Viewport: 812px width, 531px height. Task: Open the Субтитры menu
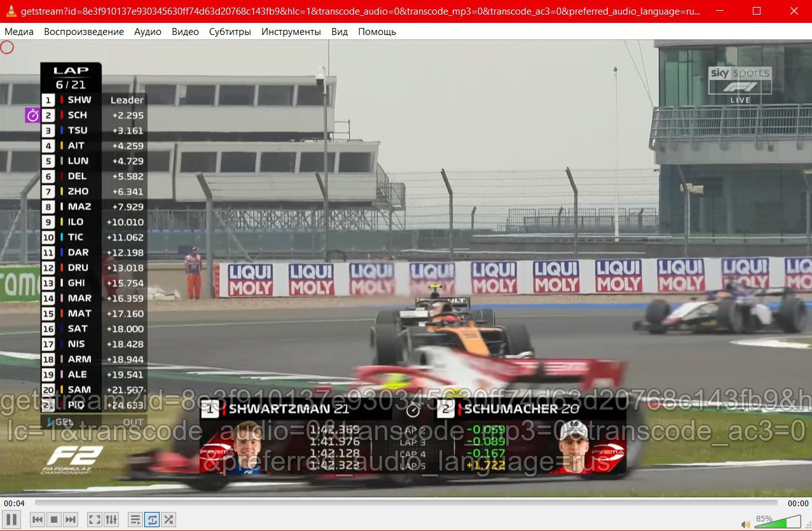tap(230, 31)
